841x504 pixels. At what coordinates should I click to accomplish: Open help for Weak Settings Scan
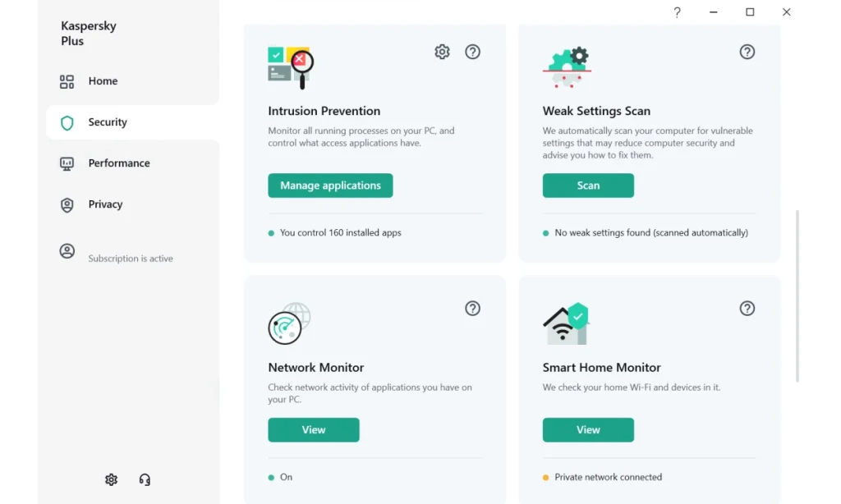pyautogui.click(x=747, y=52)
